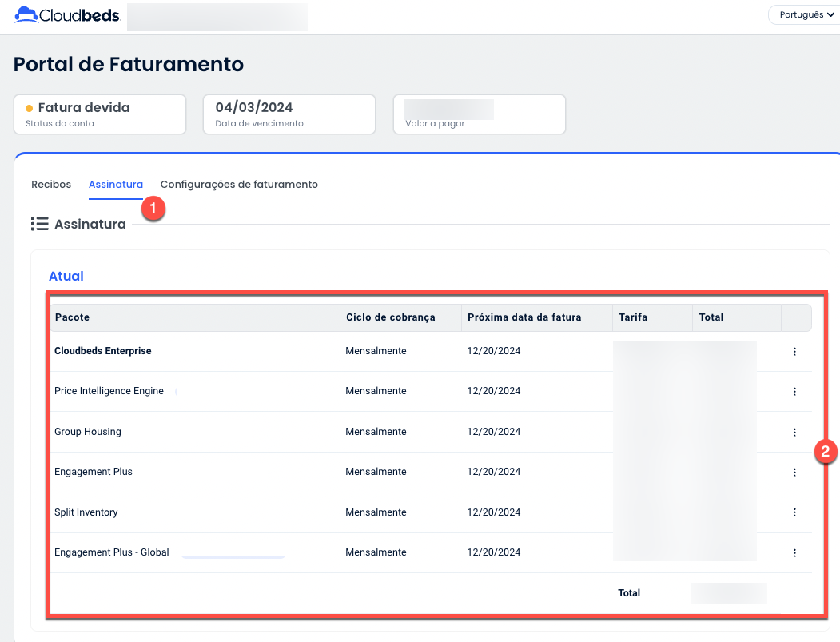This screenshot has height=642, width=840.
Task: Click the Assinatura section list icon
Action: (39, 225)
